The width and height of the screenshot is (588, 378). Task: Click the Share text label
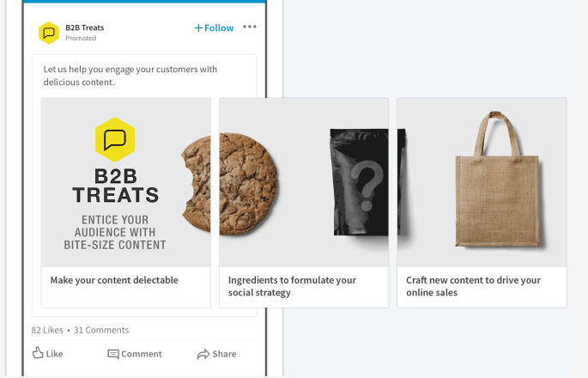click(224, 354)
